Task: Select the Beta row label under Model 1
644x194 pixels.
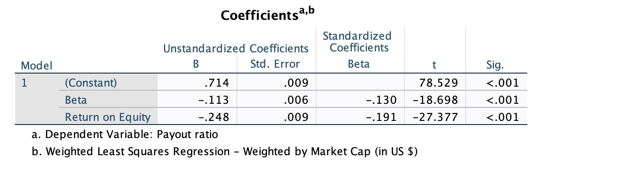Action: tap(76, 100)
